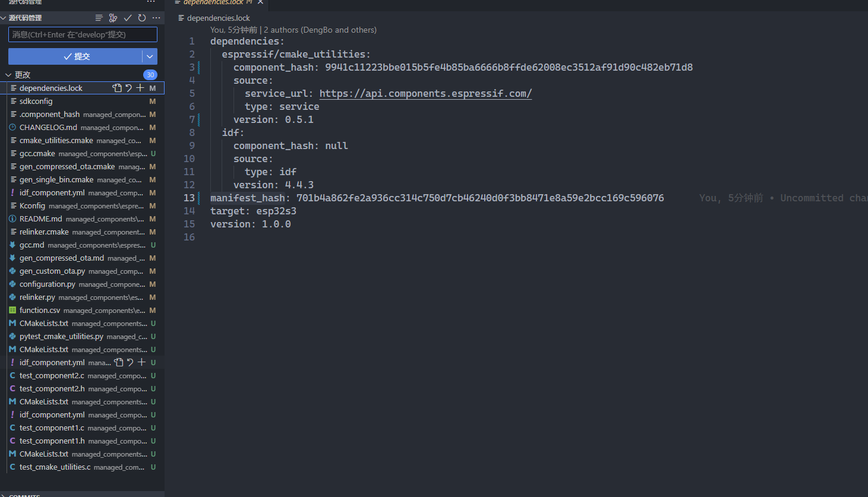
Task: Click the 30 changes count badge
Action: point(150,75)
